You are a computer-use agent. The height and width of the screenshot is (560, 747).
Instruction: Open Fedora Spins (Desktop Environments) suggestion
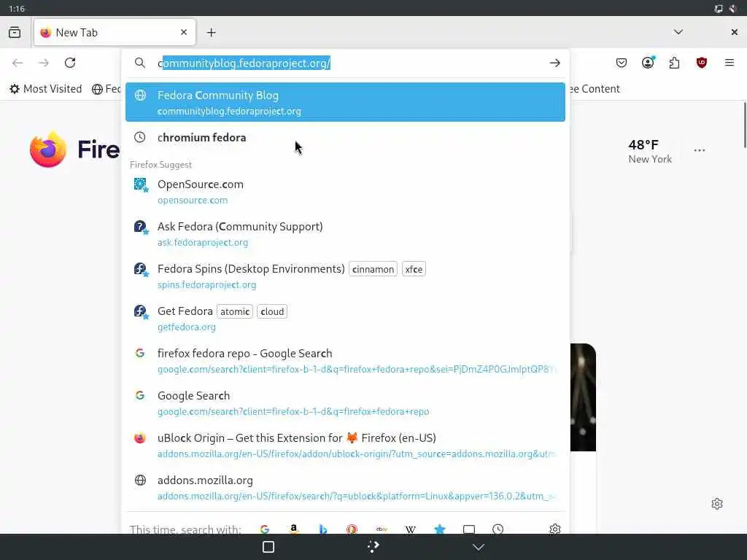(345, 276)
